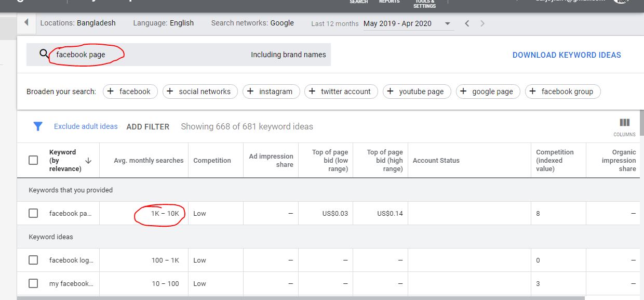
Task: Sort by Organic impression share header
Action: point(619,160)
